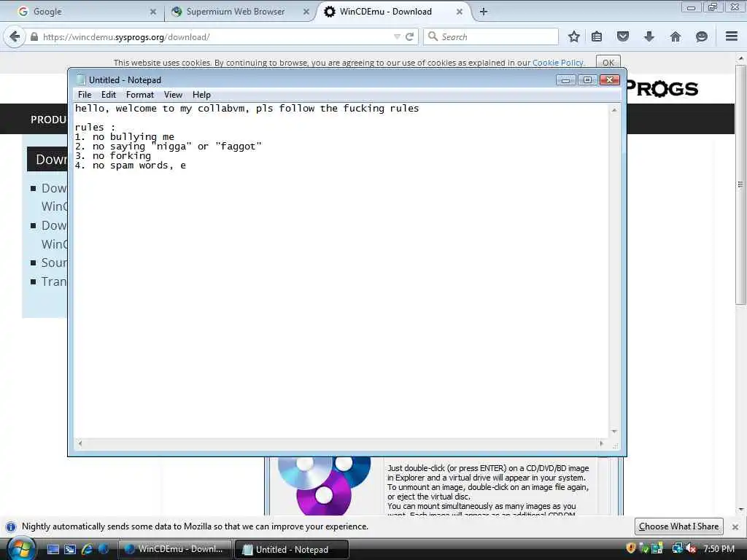Open the Firefox hamburger menu
The image size is (747, 560).
tap(732, 36)
